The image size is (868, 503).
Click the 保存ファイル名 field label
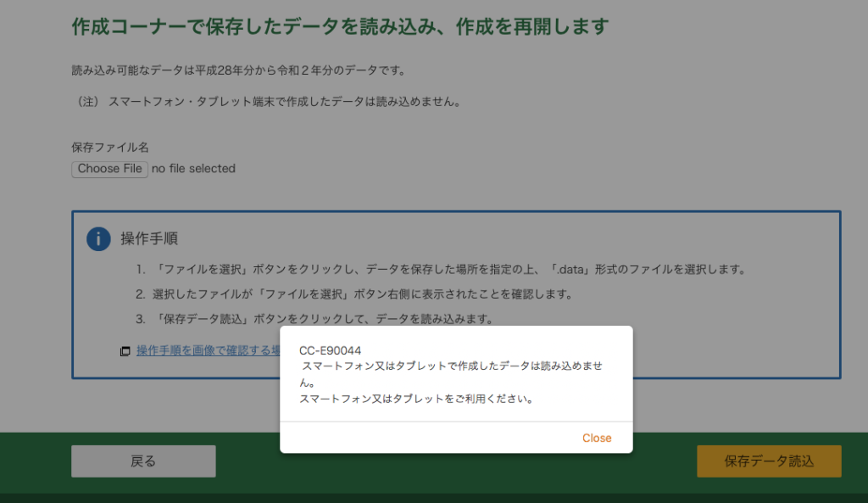pyautogui.click(x=110, y=148)
